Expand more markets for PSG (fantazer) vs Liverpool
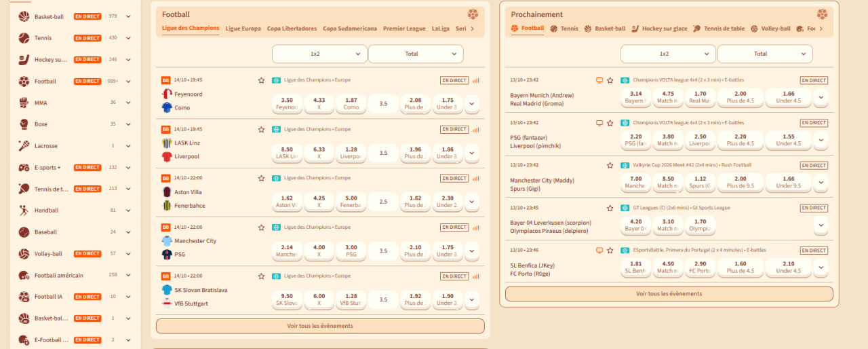Image resolution: width=868 pixels, height=349 pixels. (x=821, y=140)
